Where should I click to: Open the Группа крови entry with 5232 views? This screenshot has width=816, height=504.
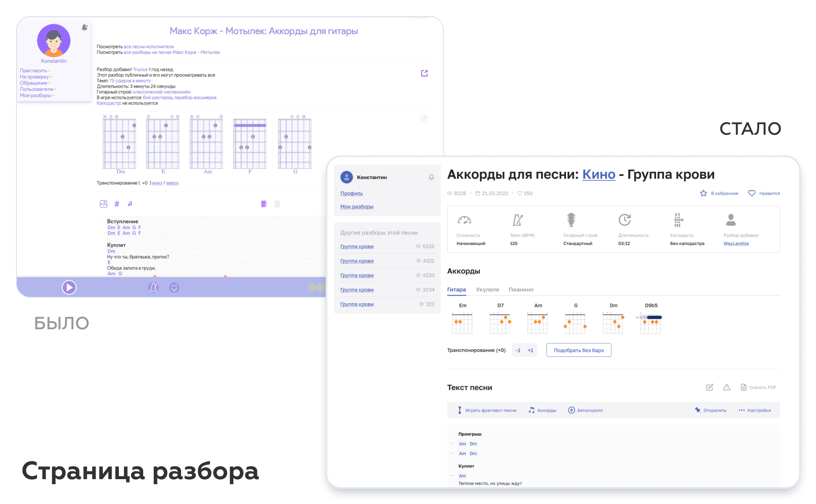tap(357, 246)
